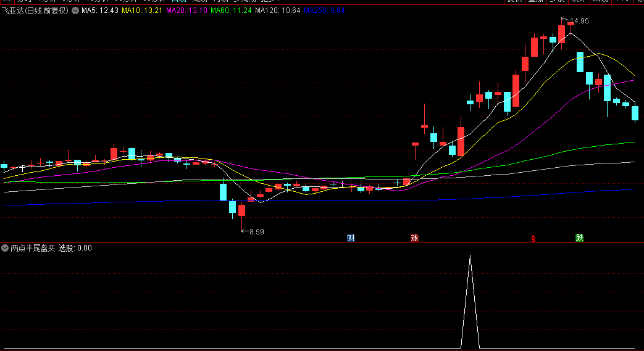Click the red S signal marker
644x351 pixels.
[533, 238]
